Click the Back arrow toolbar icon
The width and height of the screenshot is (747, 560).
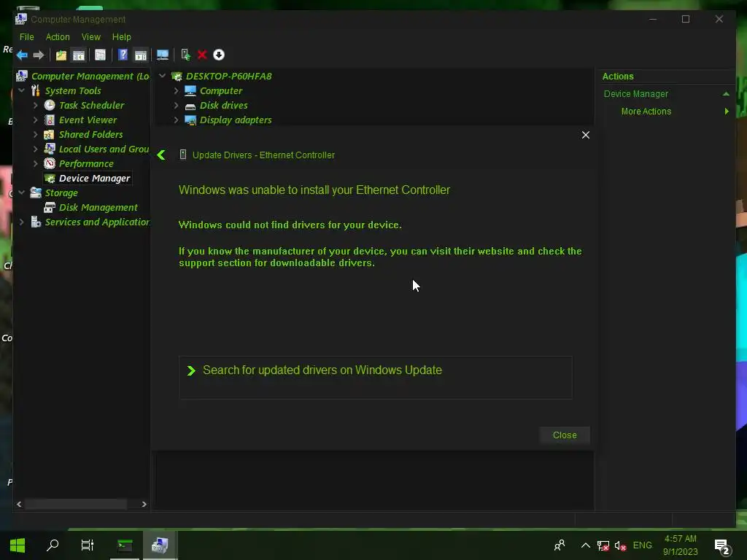[22, 55]
